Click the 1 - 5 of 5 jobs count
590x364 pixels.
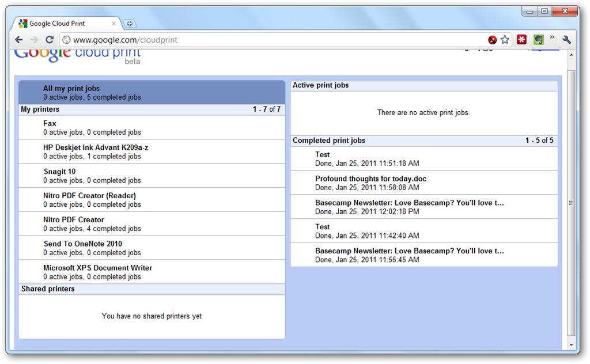tap(539, 141)
